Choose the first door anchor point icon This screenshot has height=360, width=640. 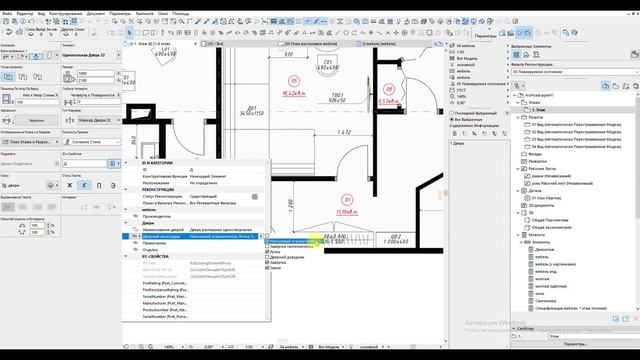pyautogui.click(x=8, y=77)
